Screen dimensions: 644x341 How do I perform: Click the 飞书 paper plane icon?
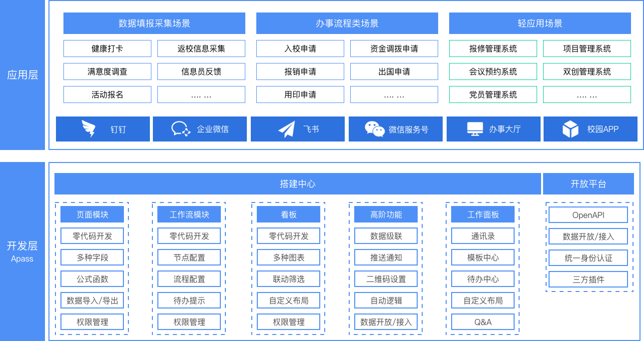[286, 129]
